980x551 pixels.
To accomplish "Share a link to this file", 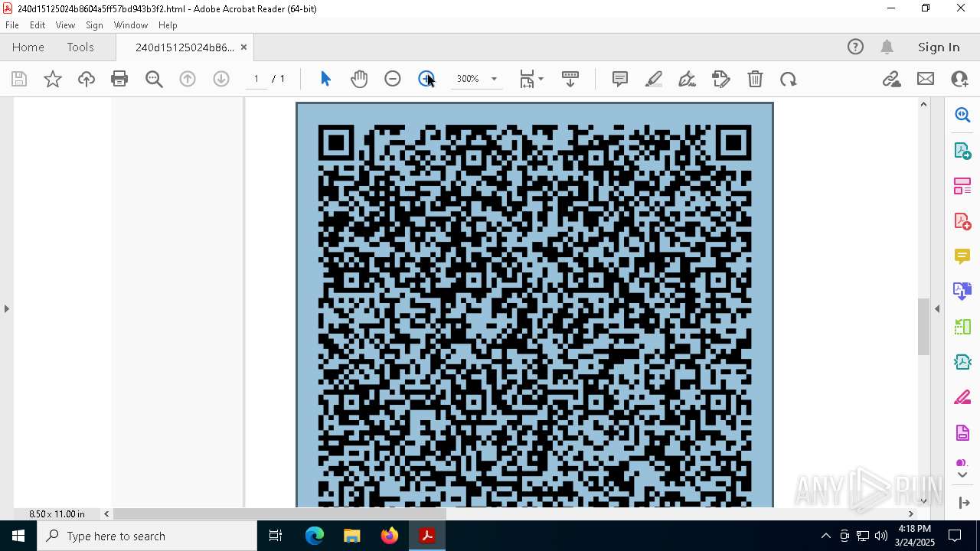I will 891,79.
